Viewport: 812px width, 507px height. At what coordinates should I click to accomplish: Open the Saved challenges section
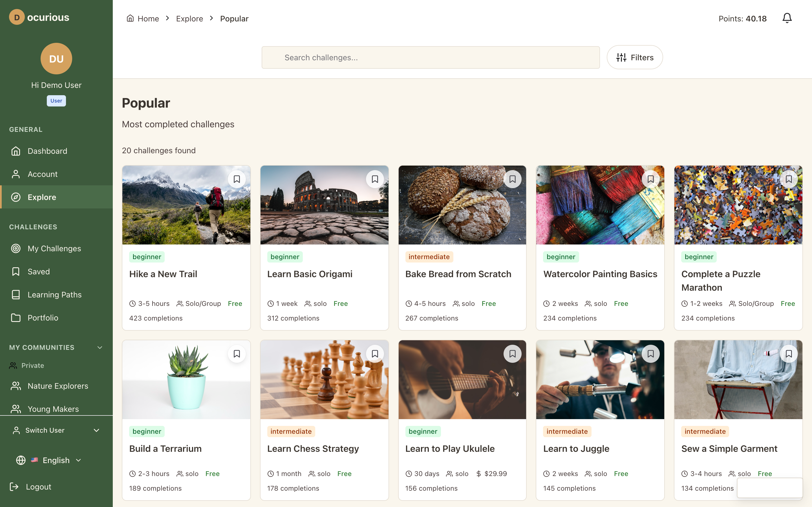tap(38, 271)
